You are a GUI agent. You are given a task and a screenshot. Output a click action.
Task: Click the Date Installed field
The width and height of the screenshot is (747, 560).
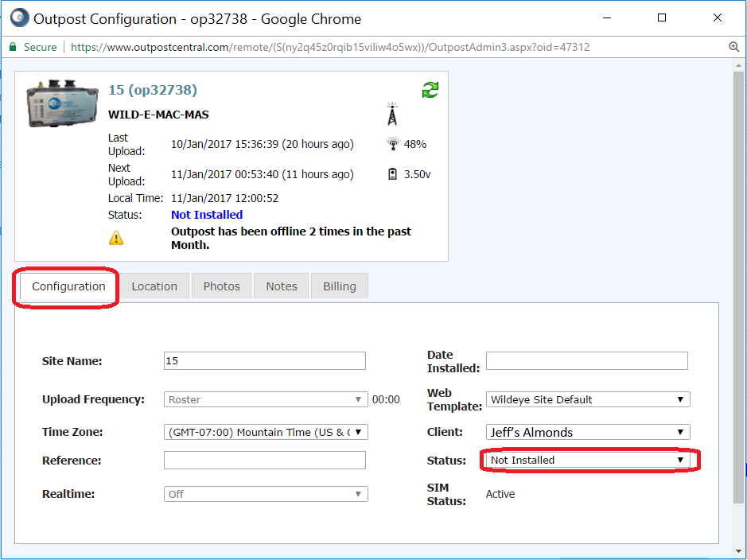586,361
